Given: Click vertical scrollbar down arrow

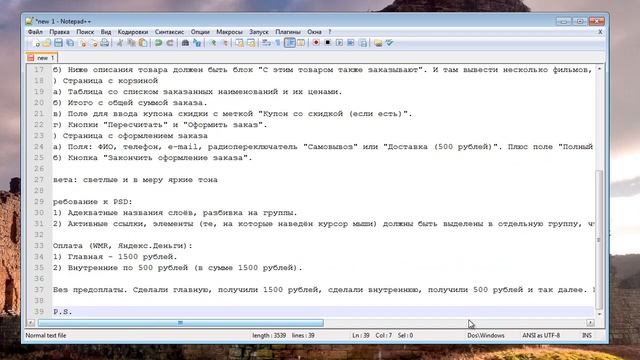Looking at the screenshot, I should pyautogui.click(x=599, y=314).
